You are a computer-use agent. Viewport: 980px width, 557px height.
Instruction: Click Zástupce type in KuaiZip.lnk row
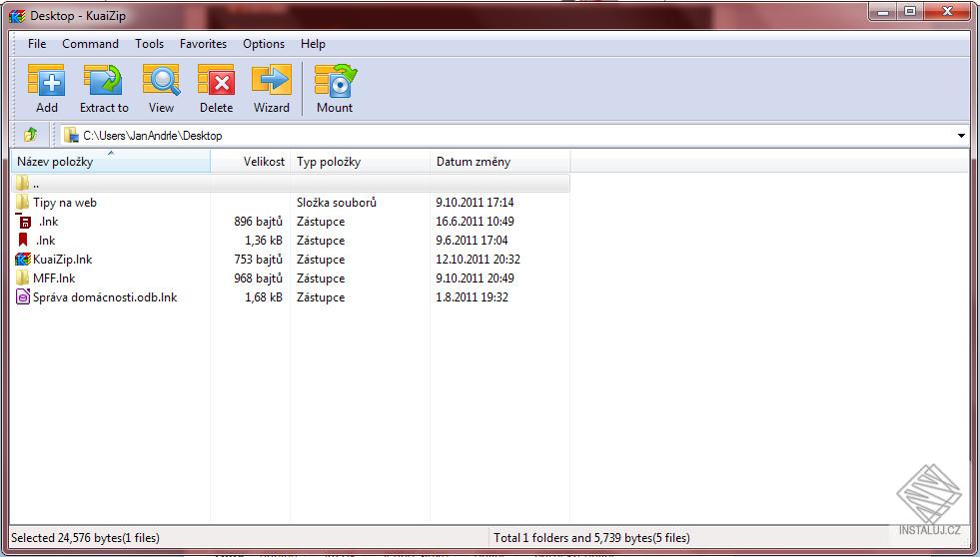[321, 260]
